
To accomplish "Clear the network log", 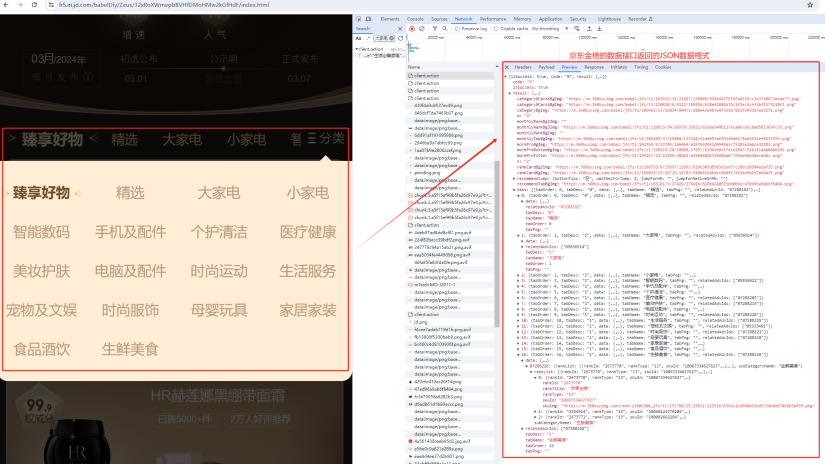I will [x=421, y=29].
